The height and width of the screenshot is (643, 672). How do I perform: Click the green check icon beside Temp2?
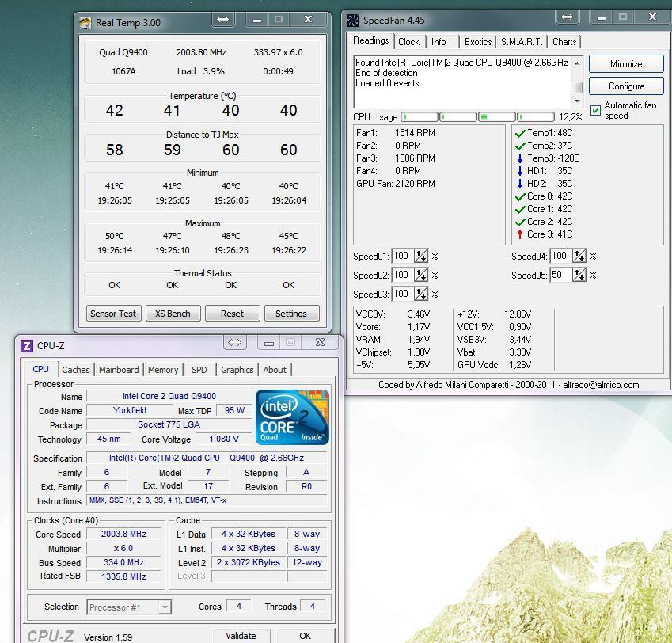[x=520, y=146]
